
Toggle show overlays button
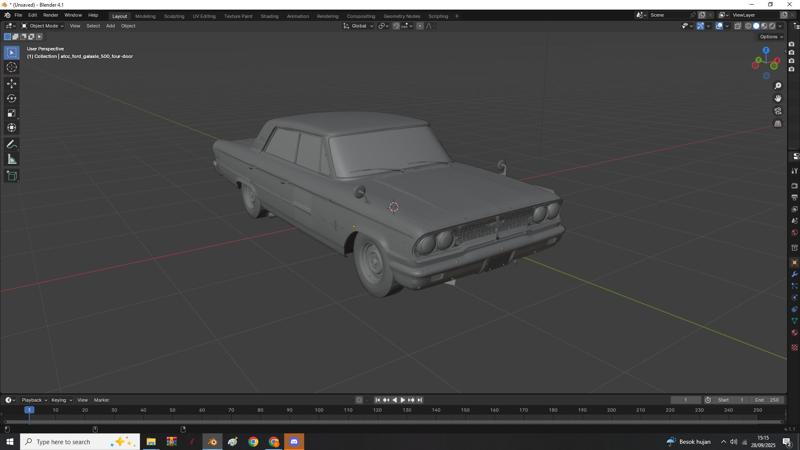point(719,26)
